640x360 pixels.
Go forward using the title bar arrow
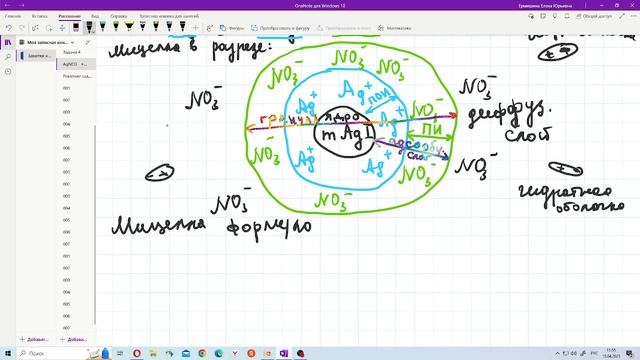point(22,5)
